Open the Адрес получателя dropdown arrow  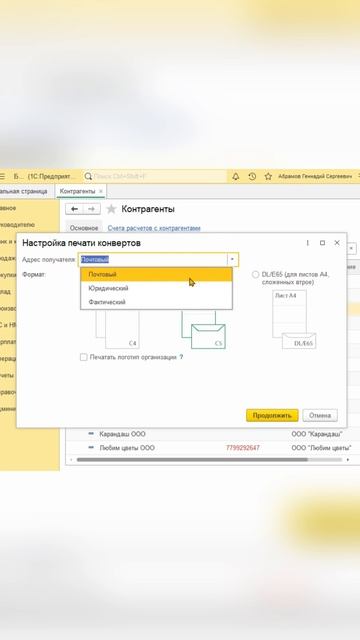pyautogui.click(x=232, y=259)
